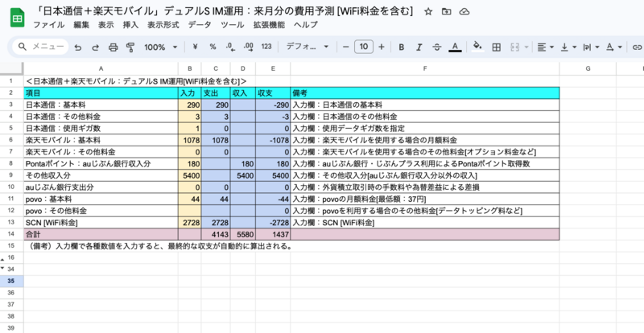
Task: Expand the merge cells options arrow
Action: (526, 47)
